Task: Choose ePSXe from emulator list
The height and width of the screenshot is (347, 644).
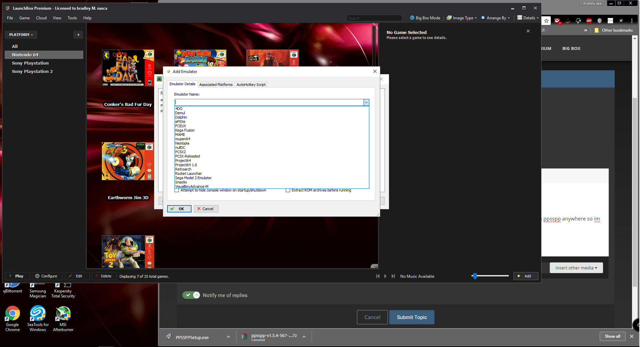Action: (x=272, y=122)
